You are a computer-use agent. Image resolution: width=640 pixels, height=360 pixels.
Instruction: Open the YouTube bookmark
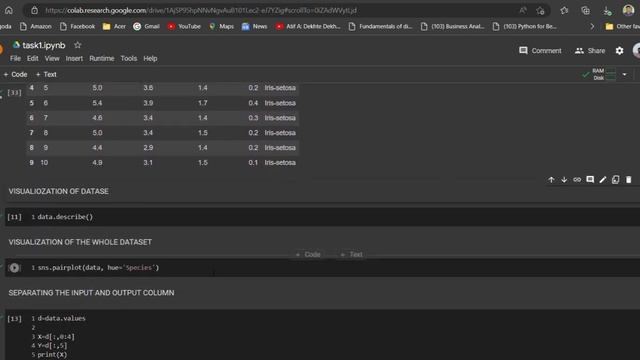pos(184,27)
